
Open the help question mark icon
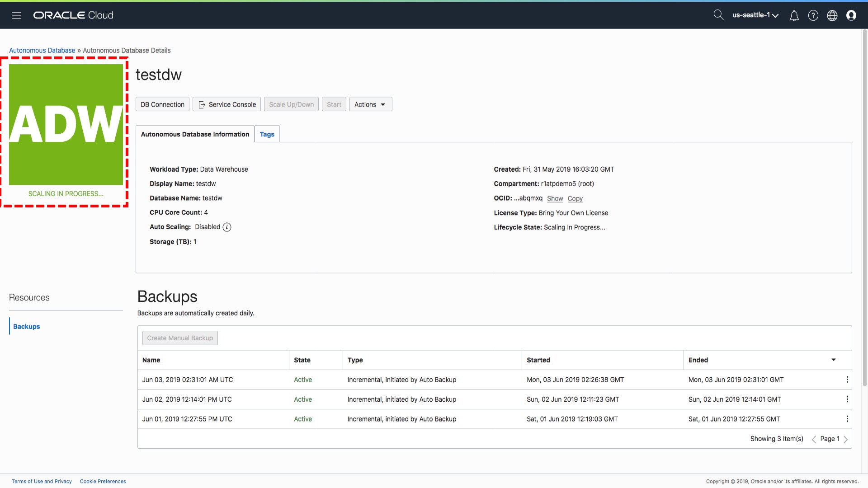click(x=813, y=16)
